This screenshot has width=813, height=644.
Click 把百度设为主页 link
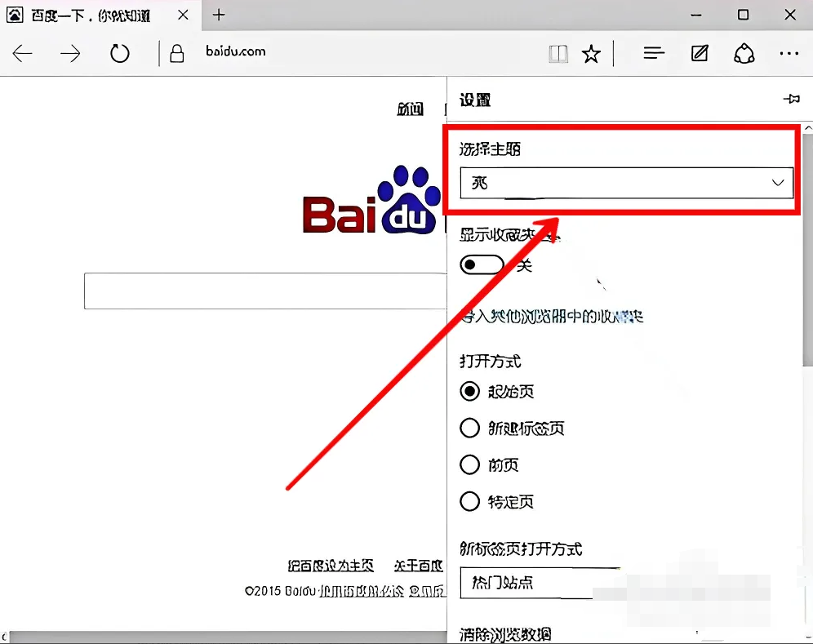click(331, 565)
